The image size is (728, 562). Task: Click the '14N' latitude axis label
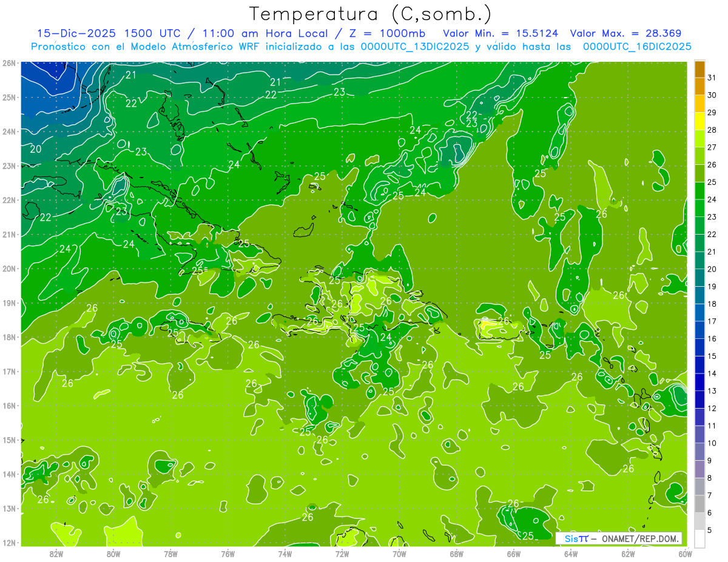(8, 474)
